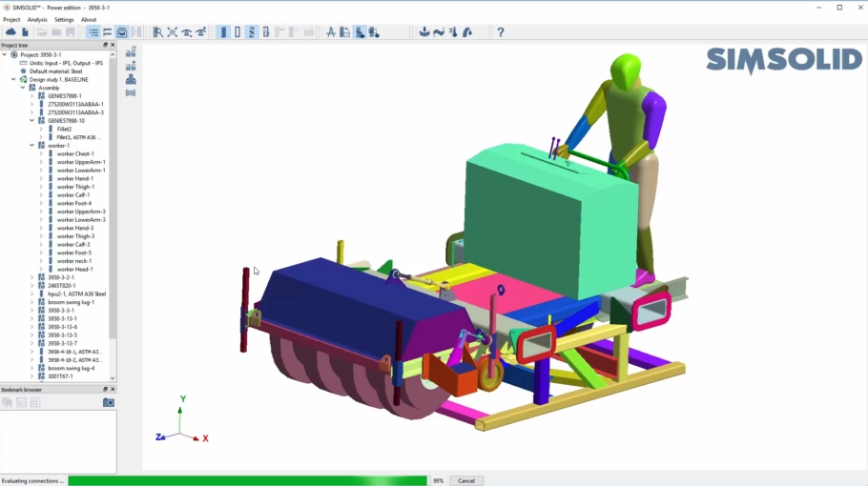Click 'Evaluating connections ...' status text
The height and width of the screenshot is (486, 868).
[32, 481]
